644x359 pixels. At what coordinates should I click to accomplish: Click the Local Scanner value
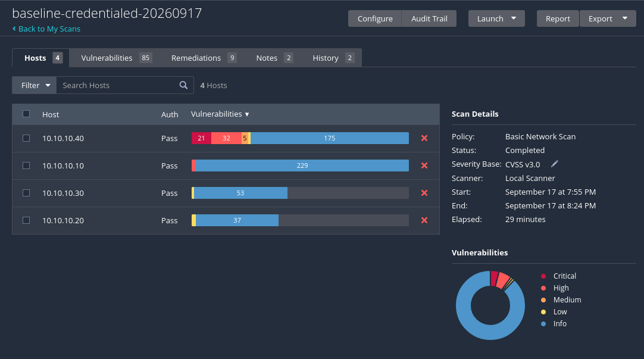click(x=530, y=178)
